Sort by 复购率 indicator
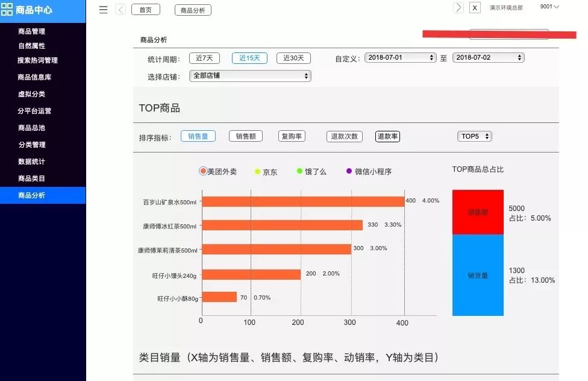588x381 pixels. [x=292, y=136]
